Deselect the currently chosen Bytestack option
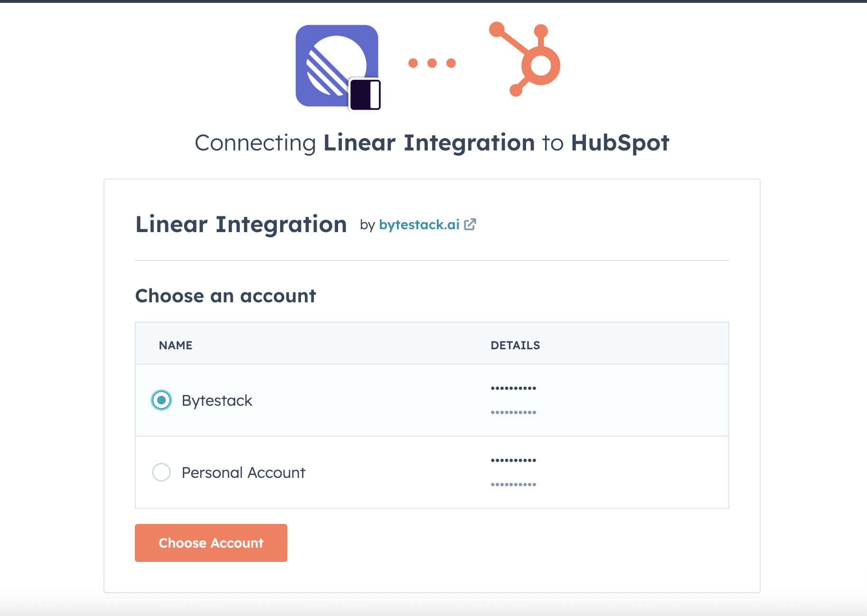This screenshot has width=867, height=616. pos(161,400)
